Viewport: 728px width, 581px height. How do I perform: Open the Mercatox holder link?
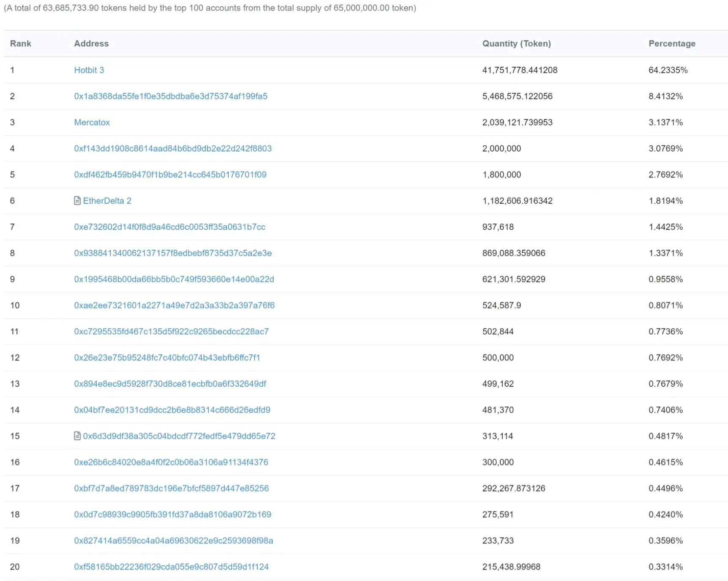(92, 123)
